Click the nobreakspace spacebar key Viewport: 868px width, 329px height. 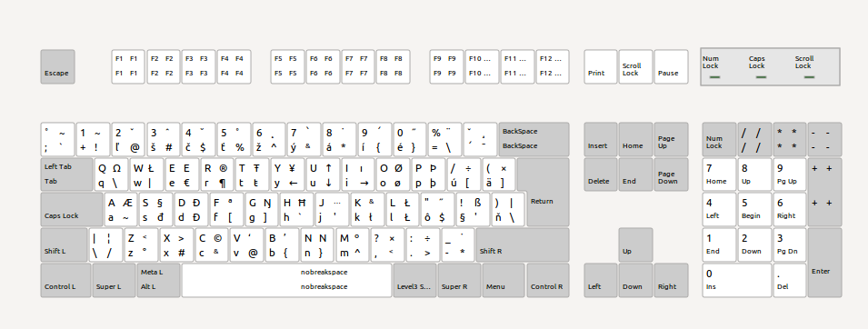tap(286, 280)
